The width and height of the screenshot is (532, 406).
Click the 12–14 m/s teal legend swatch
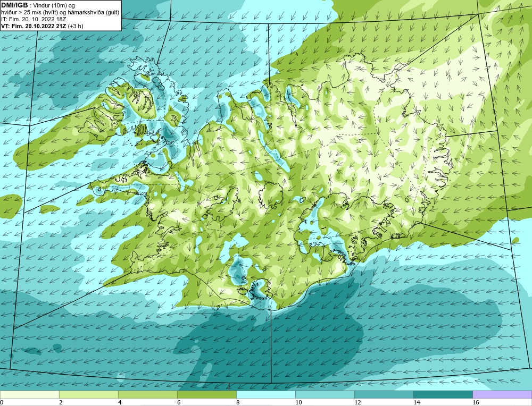[384, 394]
